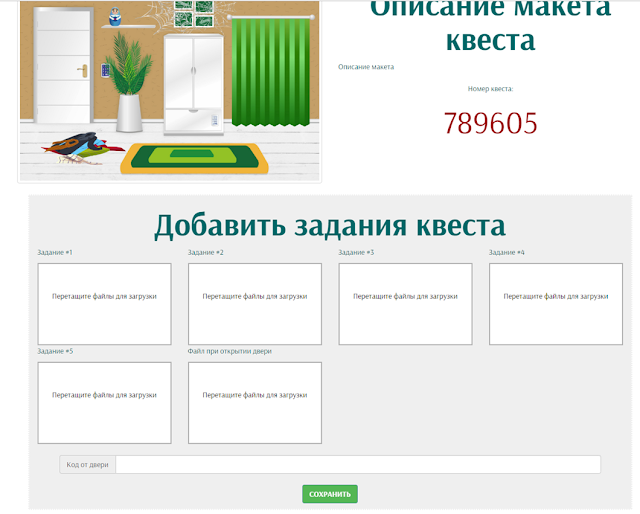Click the Файл при открытии двери label
The width and height of the screenshot is (640, 514).
(x=230, y=351)
